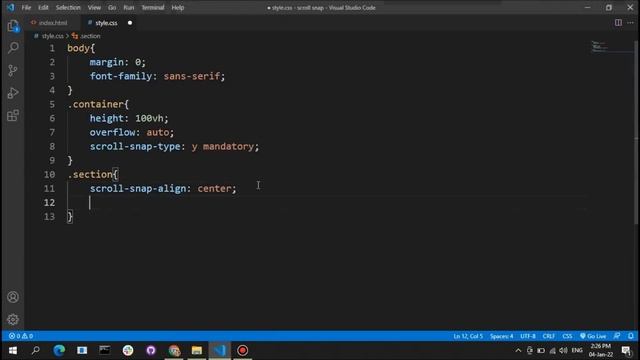The height and width of the screenshot is (360, 640).
Task: Click '100vh' value on line 6
Action: 149,118
